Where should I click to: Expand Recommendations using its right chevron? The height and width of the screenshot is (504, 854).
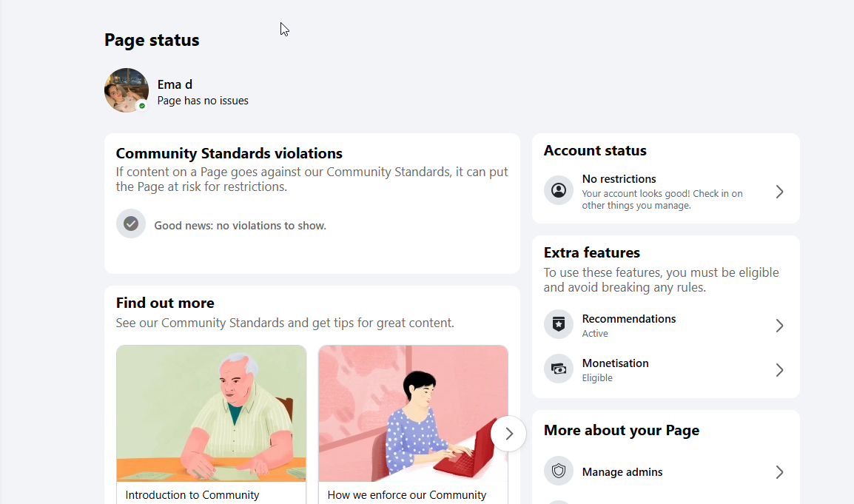tap(779, 326)
